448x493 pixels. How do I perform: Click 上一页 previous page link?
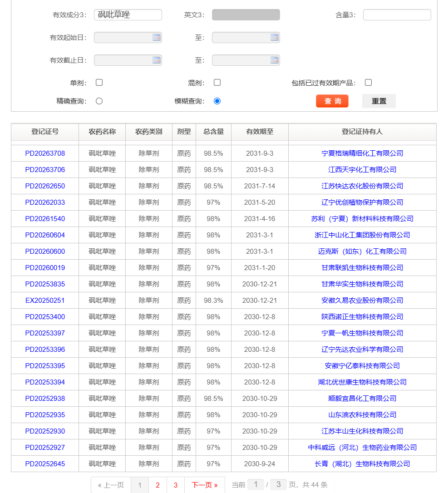(111, 485)
